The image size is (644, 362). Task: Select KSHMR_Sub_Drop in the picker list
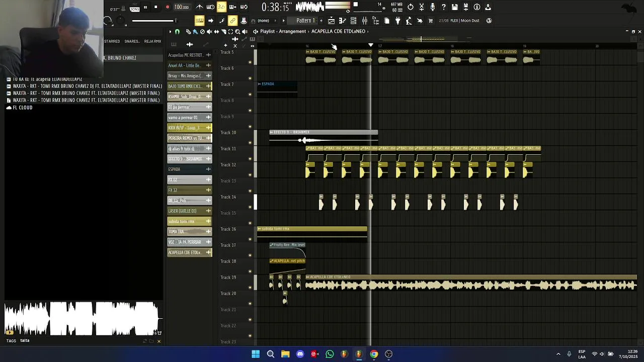click(190, 97)
